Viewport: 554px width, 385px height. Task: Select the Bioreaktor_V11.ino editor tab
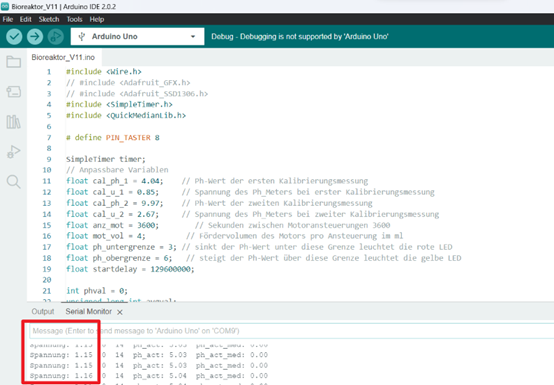(x=63, y=57)
